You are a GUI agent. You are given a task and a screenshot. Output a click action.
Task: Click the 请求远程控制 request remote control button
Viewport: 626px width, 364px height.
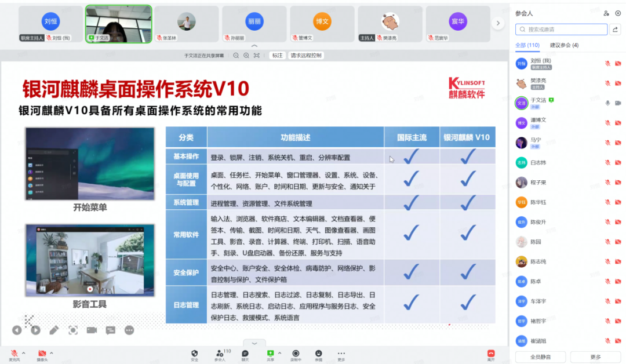click(305, 56)
